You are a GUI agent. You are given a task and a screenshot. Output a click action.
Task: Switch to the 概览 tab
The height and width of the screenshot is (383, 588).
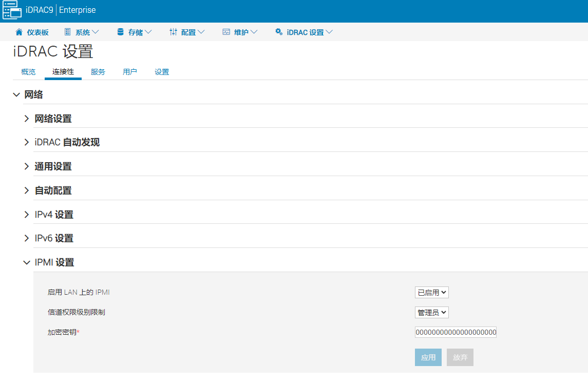pyautogui.click(x=28, y=72)
